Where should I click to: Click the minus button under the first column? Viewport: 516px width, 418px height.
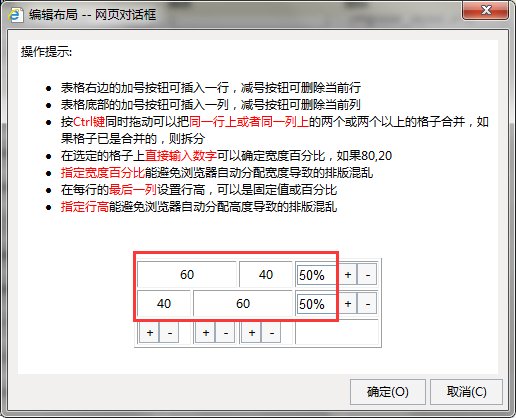click(x=169, y=332)
